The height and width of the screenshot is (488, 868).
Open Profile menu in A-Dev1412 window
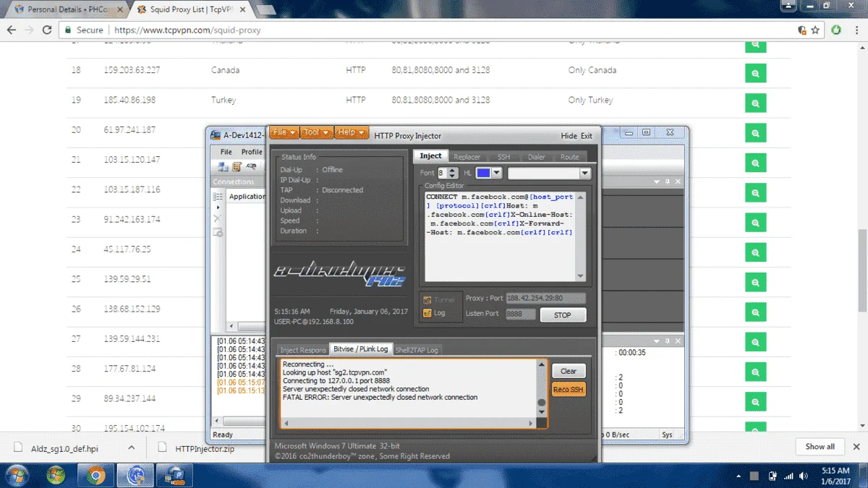[252, 152]
